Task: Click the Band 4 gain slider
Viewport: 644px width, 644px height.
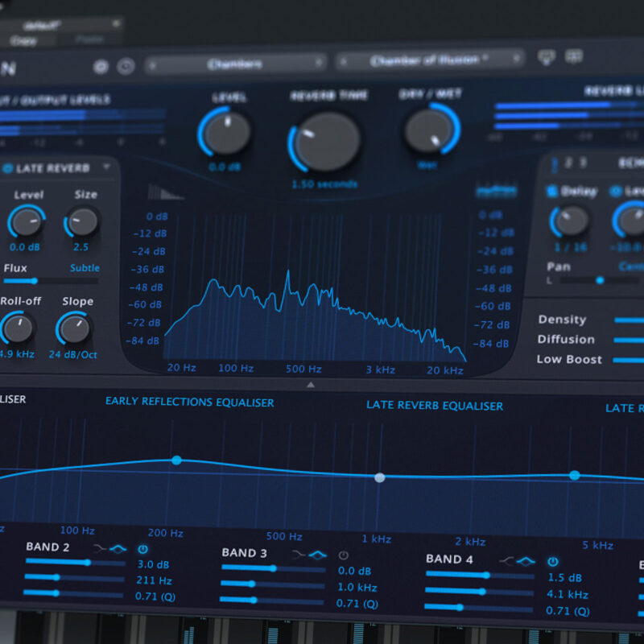Action: coord(480,575)
